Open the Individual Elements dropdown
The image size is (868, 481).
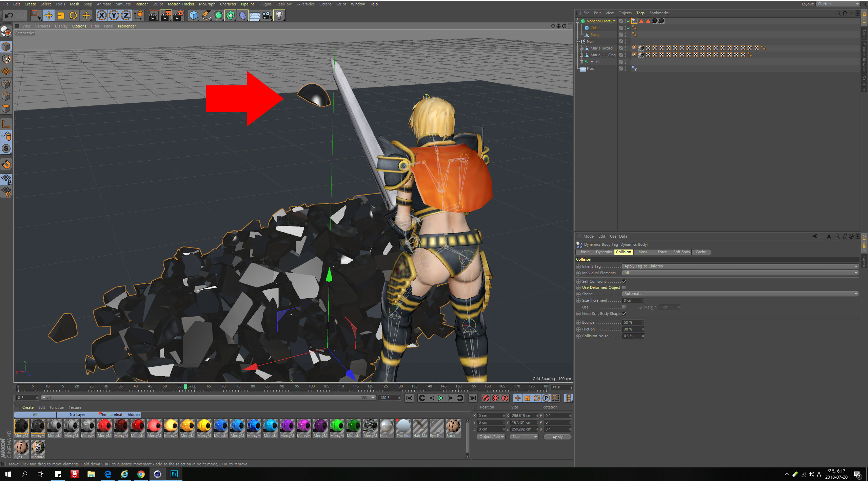[x=741, y=273]
